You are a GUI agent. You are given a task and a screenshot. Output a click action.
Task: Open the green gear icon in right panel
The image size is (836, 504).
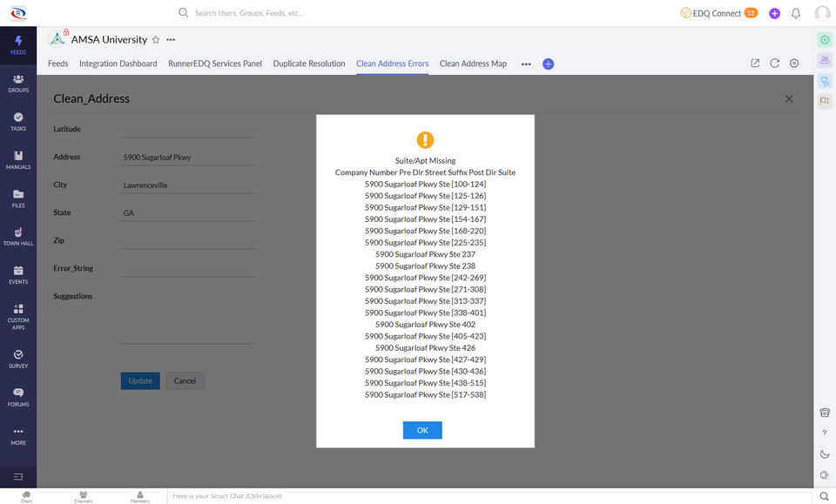(825, 39)
